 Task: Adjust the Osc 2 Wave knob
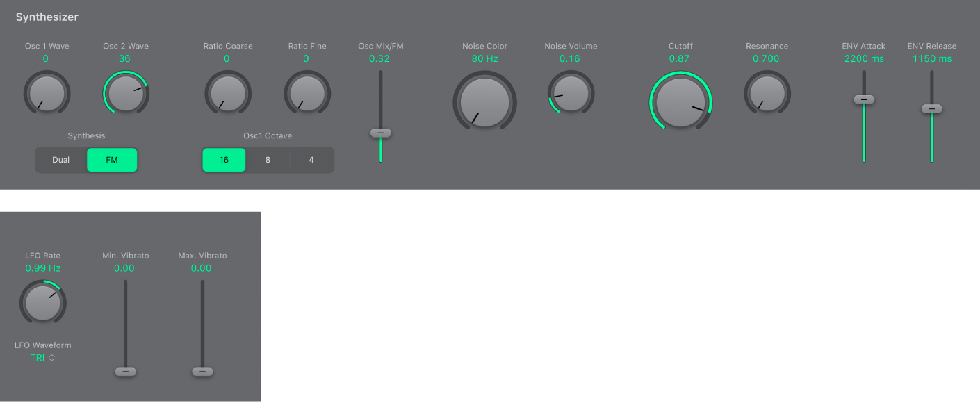[x=125, y=92]
